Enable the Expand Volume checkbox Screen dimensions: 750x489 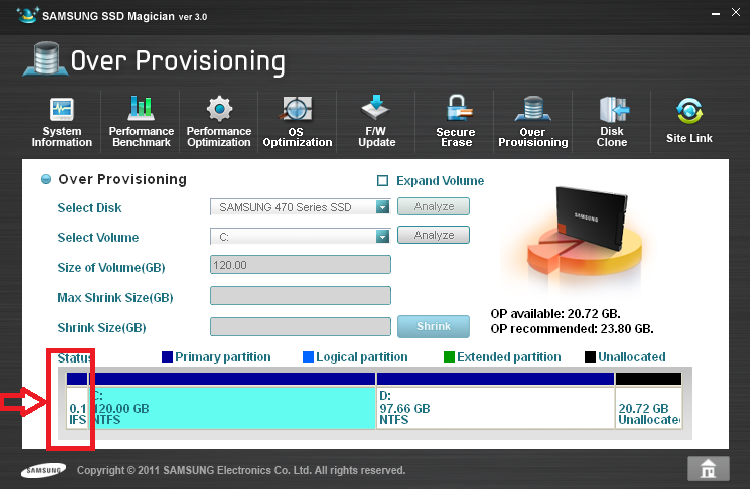click(x=382, y=181)
